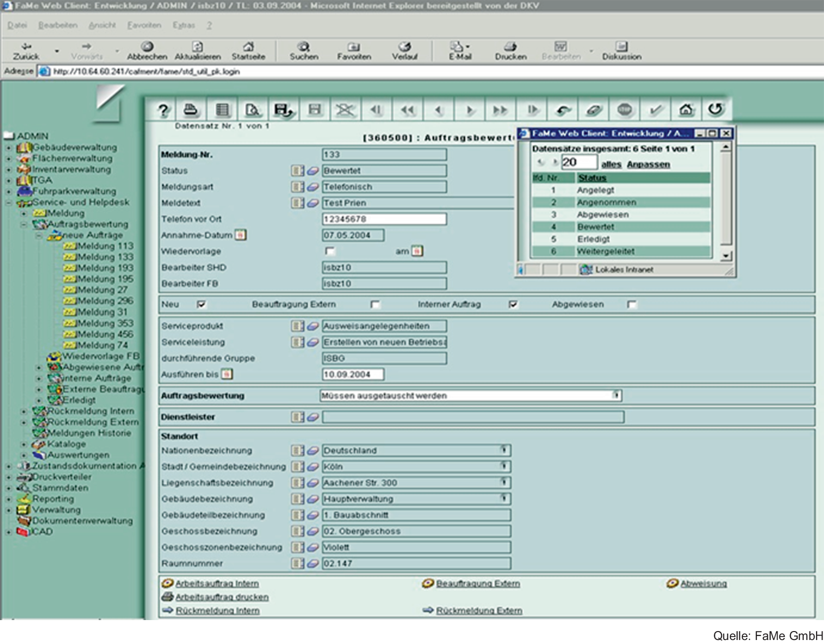Click the Rückmeldung Extern link
This screenshot has height=644, width=824.
coord(479,610)
